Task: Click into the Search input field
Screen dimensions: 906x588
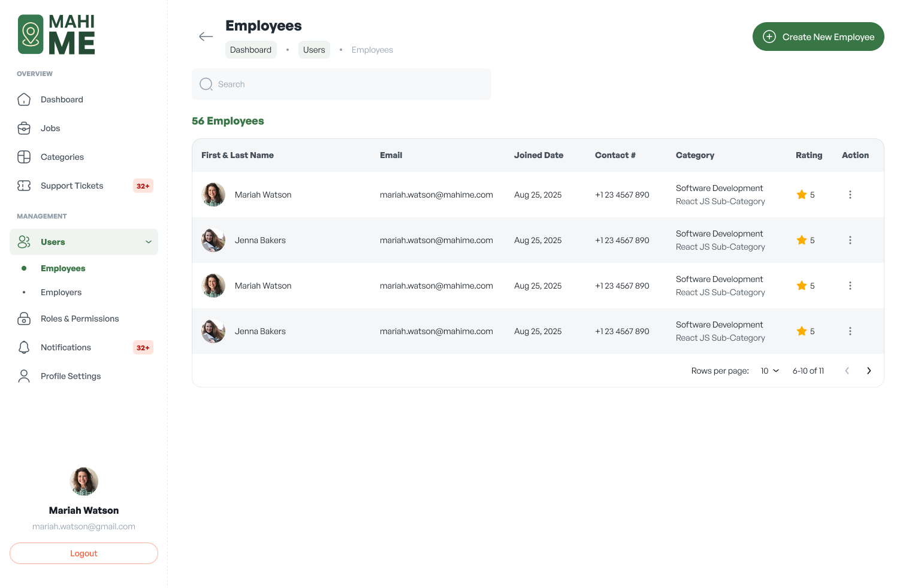Action: click(342, 84)
